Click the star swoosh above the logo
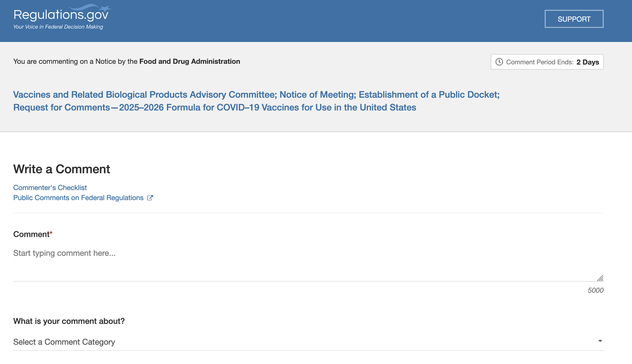 click(x=92, y=8)
